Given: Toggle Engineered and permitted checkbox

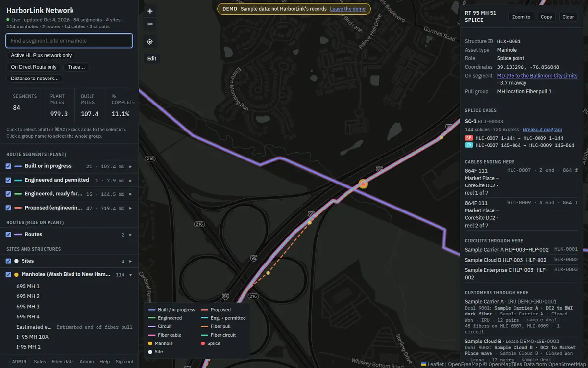Looking at the screenshot, I should coord(8,180).
